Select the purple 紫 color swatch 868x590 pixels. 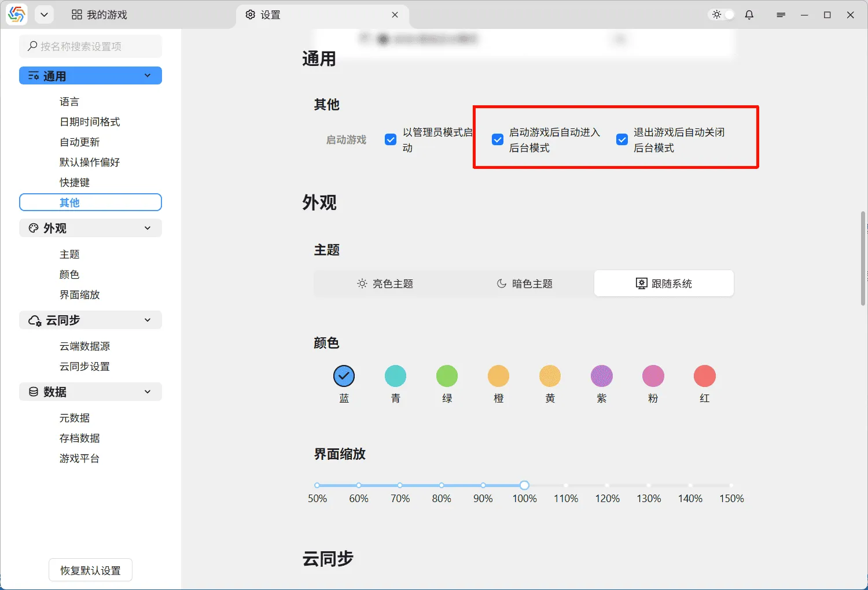tap(601, 375)
